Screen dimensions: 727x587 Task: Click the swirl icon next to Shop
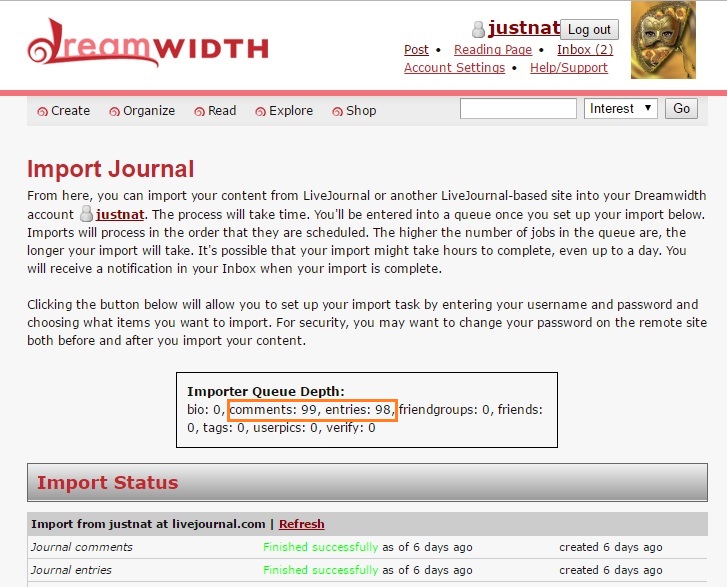point(338,111)
